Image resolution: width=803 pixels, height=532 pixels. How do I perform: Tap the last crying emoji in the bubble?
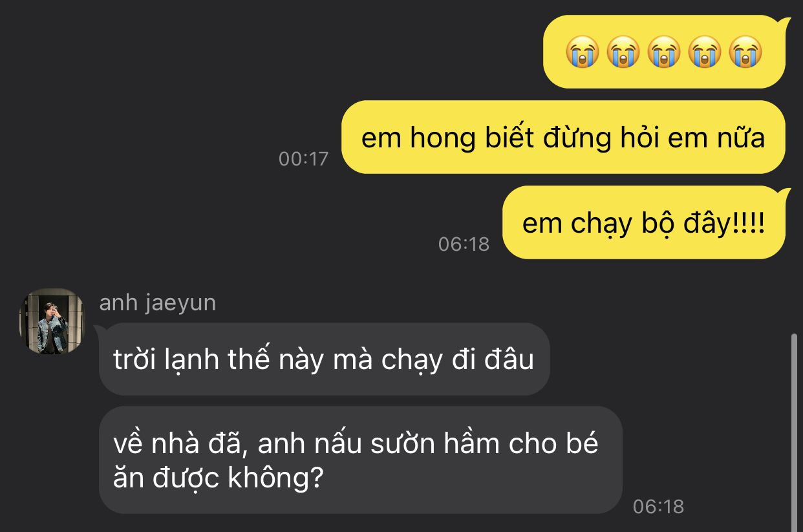pyautogui.click(x=745, y=52)
